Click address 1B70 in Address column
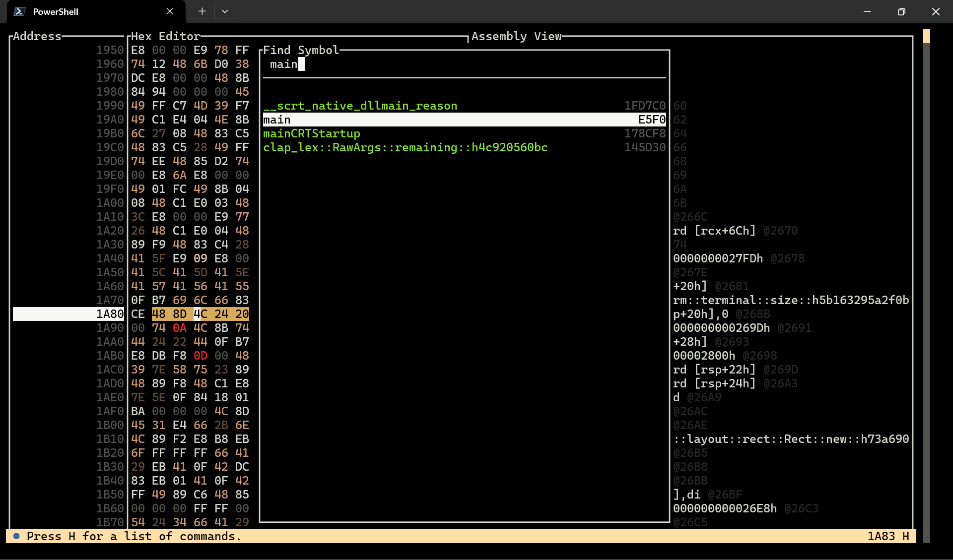Viewport: 953px width, 560px height. tap(110, 522)
